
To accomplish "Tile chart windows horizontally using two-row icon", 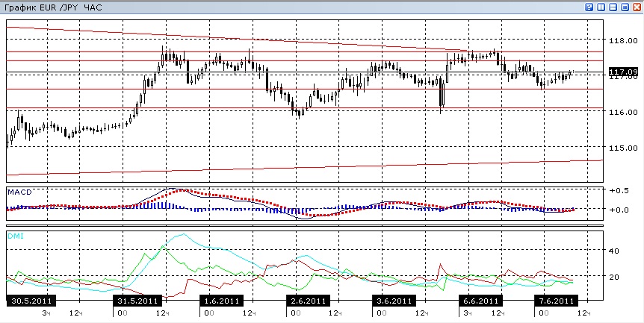I will 613,7.
